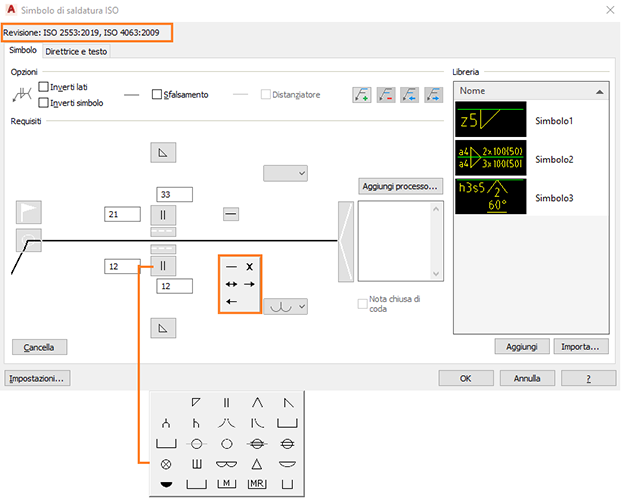
Task: Pick the double half-circle surfacing symbol
Action: pos(226,464)
